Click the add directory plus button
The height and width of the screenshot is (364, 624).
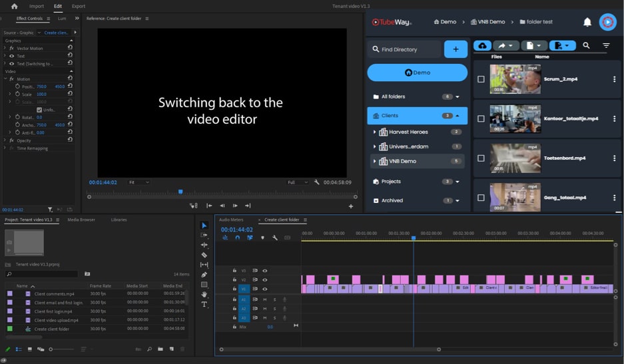[456, 49]
